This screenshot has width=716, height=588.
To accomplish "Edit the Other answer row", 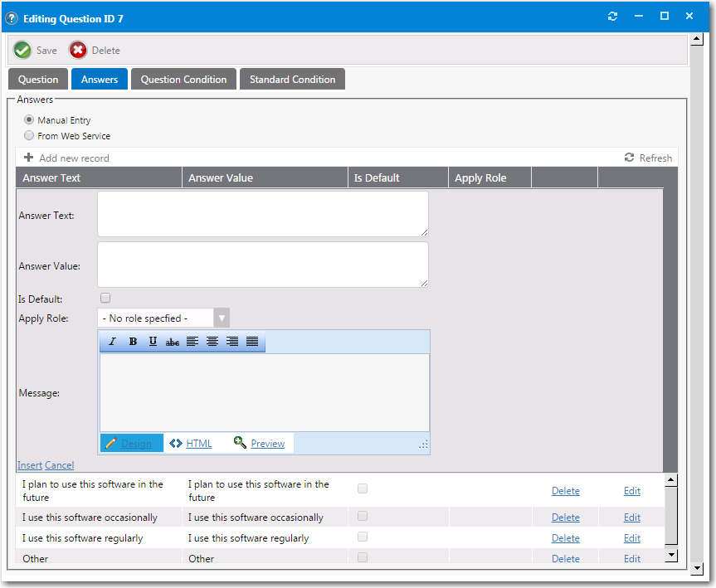I will coord(631,558).
